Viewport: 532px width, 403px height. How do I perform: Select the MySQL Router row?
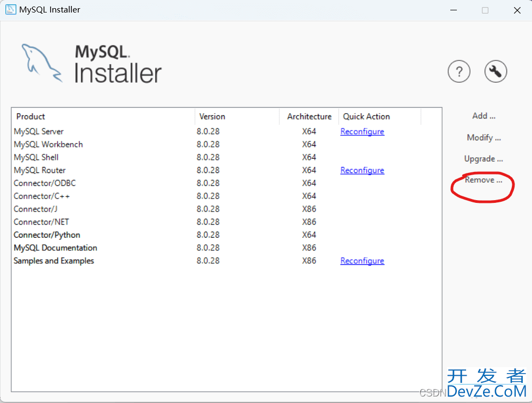coord(227,170)
